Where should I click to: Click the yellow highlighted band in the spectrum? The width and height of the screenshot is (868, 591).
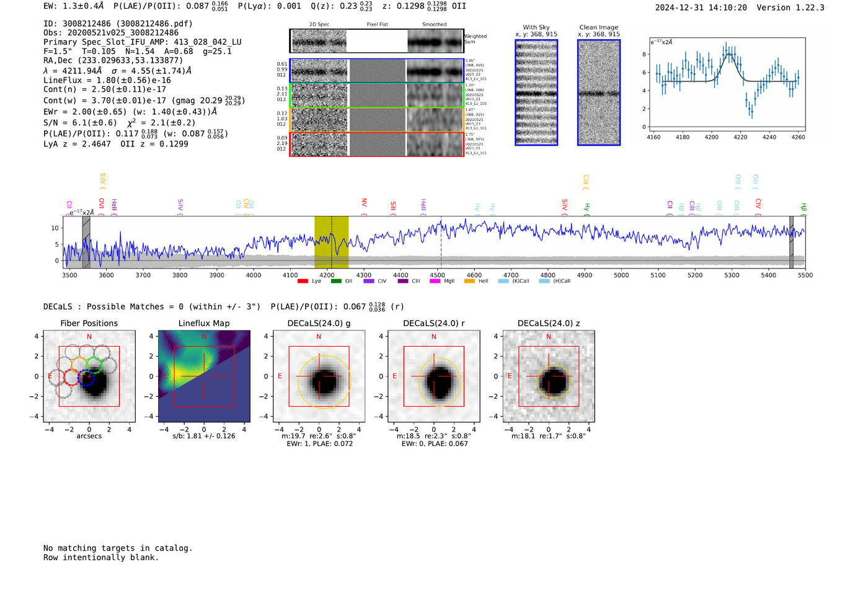331,242
